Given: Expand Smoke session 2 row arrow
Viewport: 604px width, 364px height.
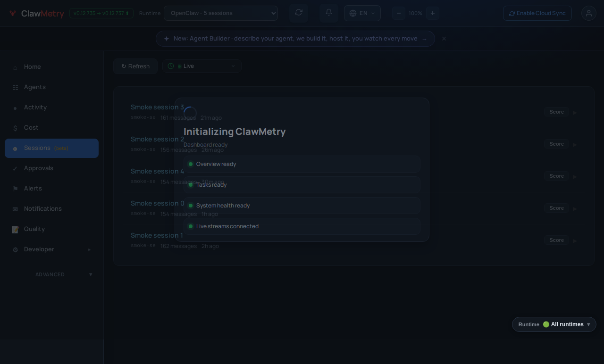Looking at the screenshot, I should pos(575,145).
